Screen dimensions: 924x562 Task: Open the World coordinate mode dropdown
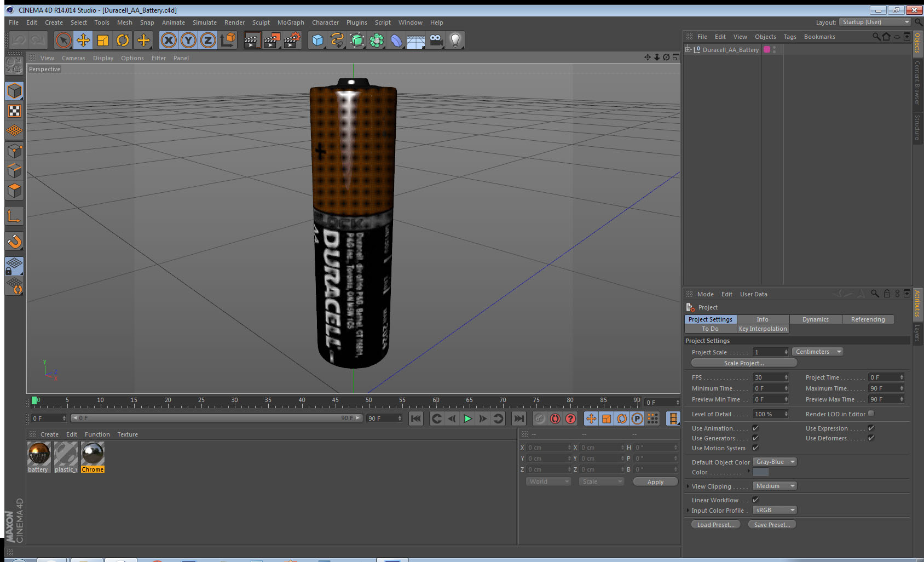[548, 481]
